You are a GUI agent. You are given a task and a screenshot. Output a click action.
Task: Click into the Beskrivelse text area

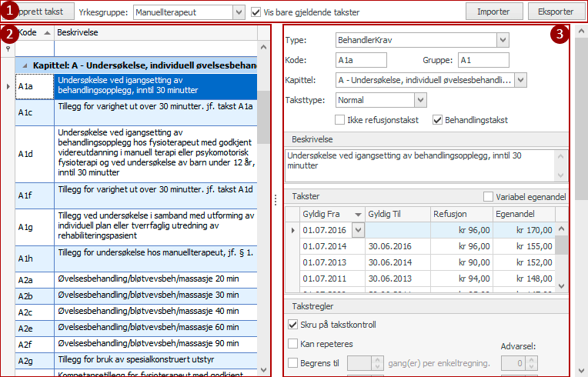pos(419,165)
